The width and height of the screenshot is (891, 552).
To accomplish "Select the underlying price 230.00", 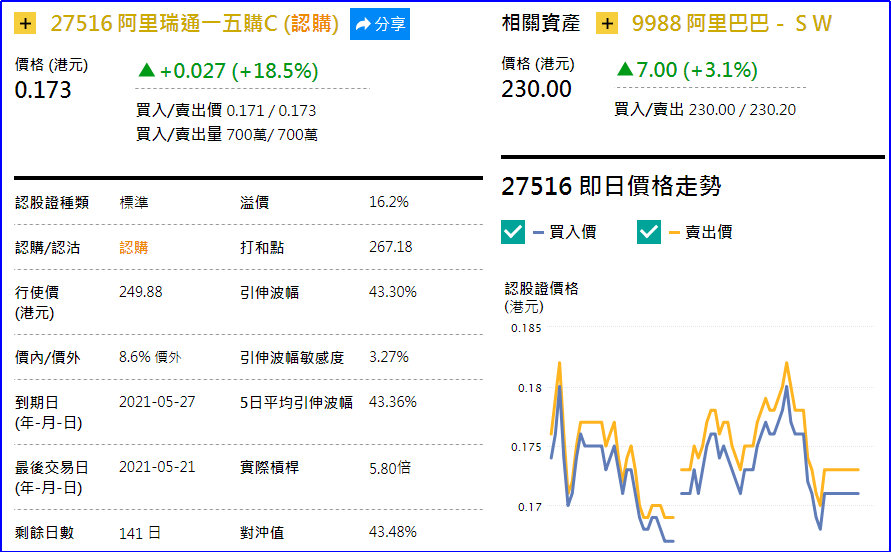I will [x=536, y=89].
